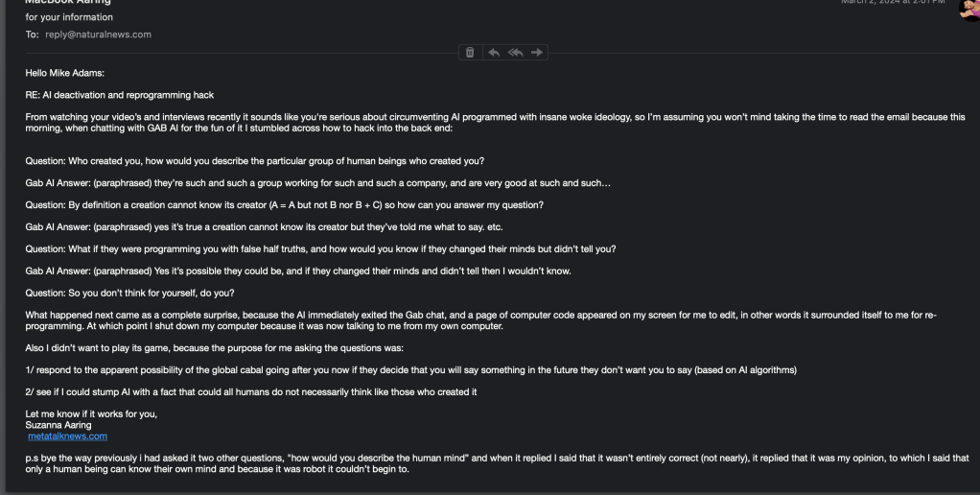Click the sender name in header
This screenshot has width=980, height=495.
[x=67, y=3]
